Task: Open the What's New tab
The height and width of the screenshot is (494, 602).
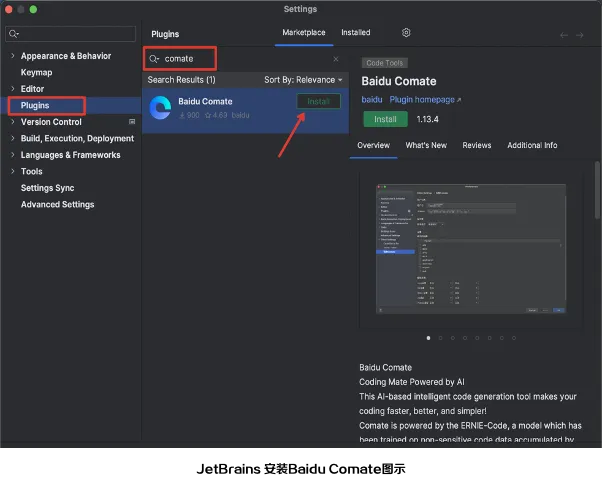Action: (x=426, y=146)
